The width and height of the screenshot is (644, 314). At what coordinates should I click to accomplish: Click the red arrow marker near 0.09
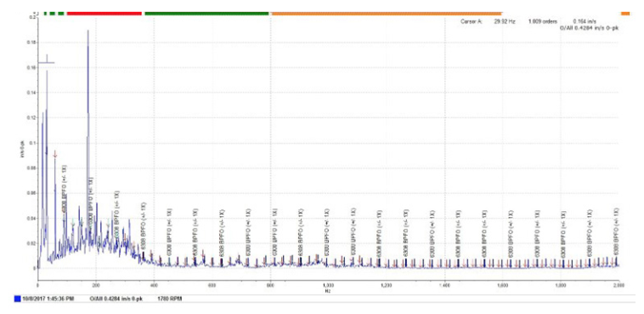point(55,154)
